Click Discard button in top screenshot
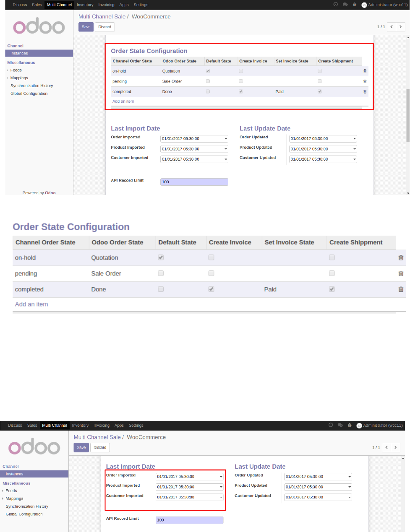Screen dimensions: 410x532 [x=104, y=27]
